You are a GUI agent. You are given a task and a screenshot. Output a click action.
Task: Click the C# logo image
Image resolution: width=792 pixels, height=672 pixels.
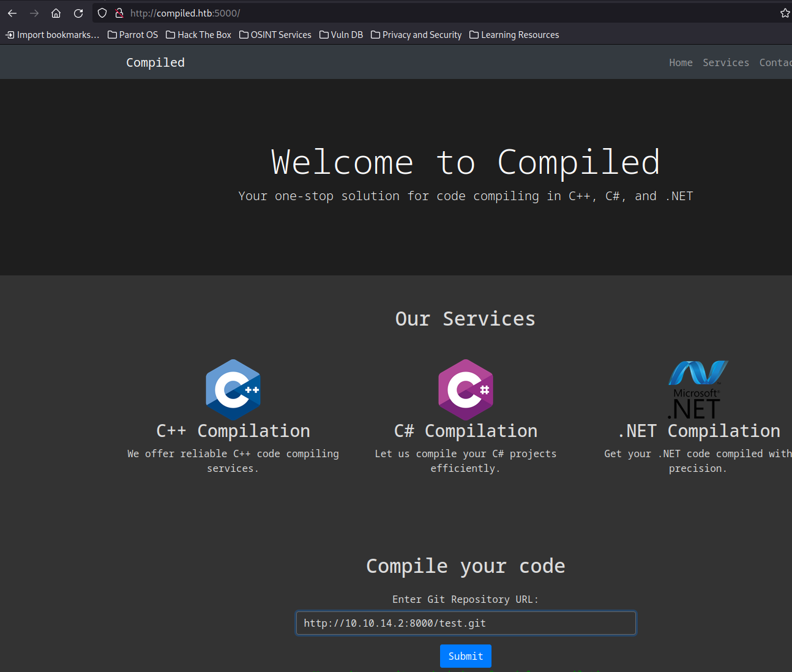(466, 389)
